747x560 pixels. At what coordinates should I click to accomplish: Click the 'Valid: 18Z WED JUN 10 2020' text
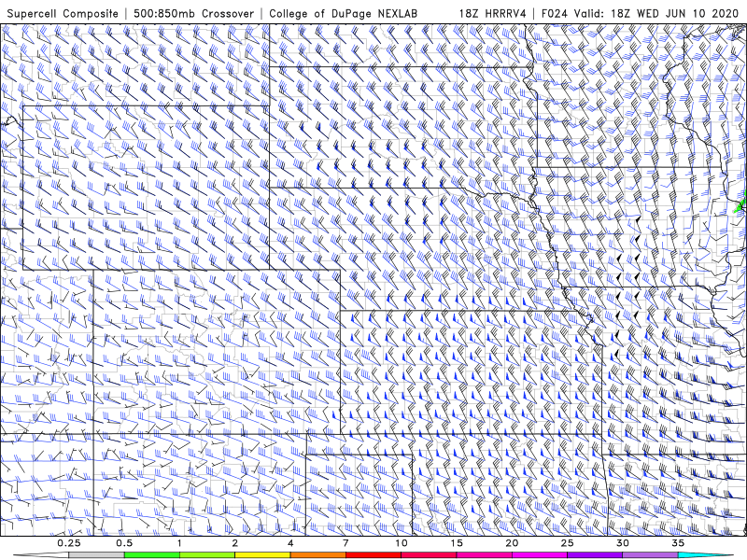tap(656, 13)
